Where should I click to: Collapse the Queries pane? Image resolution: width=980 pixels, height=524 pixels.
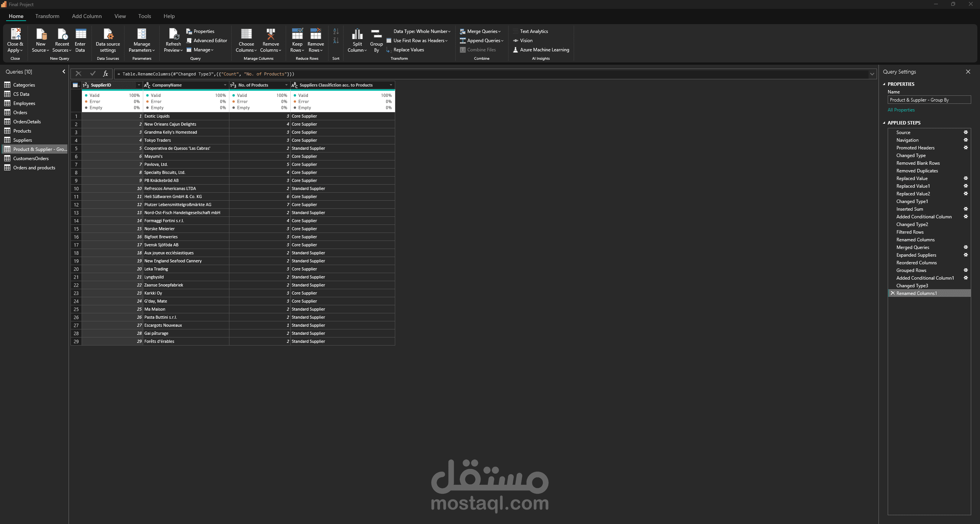64,72
